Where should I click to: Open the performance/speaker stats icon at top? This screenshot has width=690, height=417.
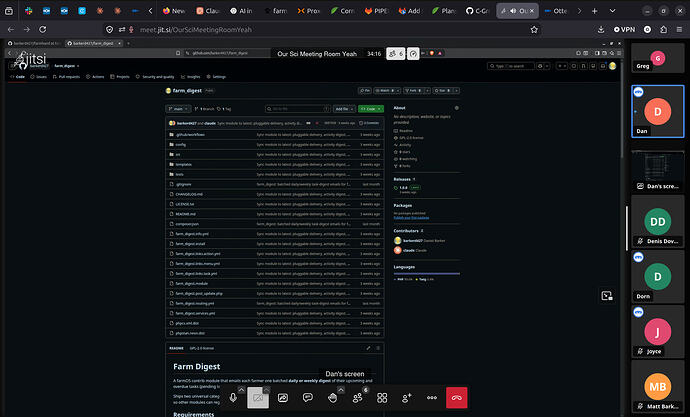(x=413, y=54)
